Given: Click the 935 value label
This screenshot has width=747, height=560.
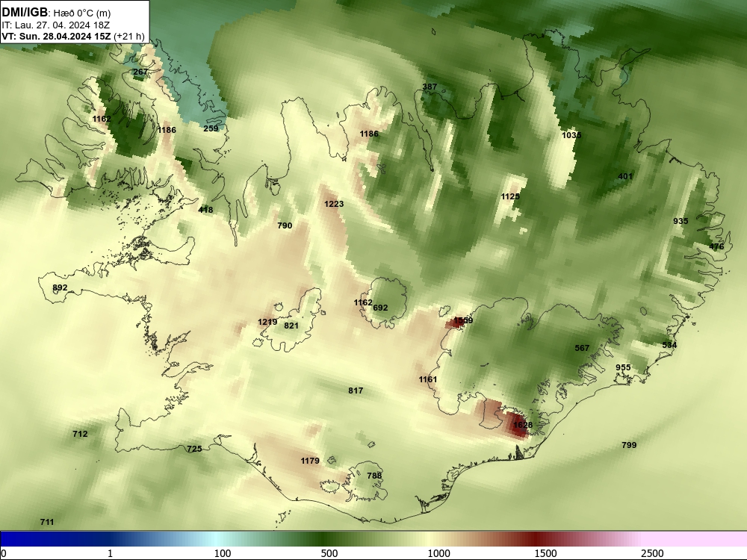Looking at the screenshot, I should pos(681,222).
